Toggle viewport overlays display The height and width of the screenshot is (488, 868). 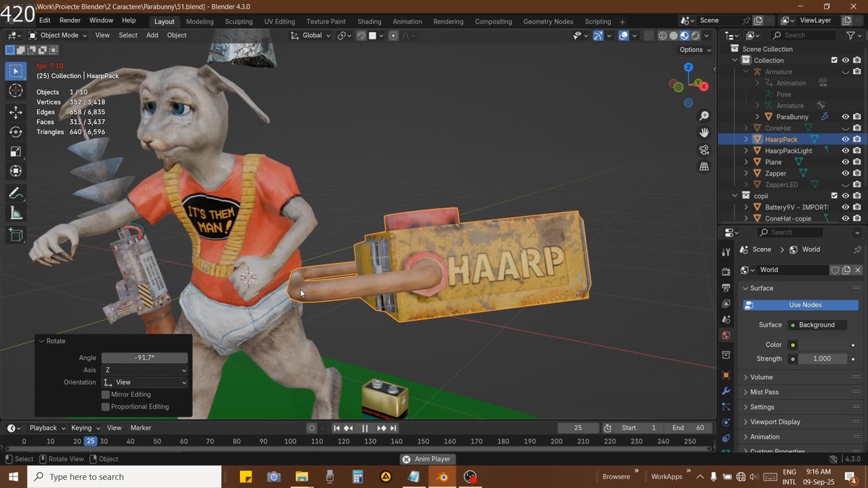click(623, 35)
